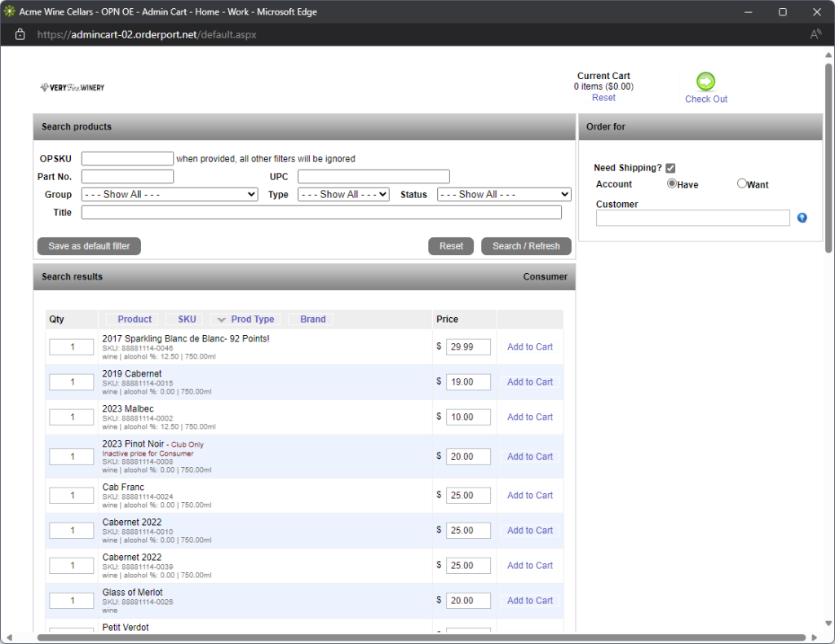This screenshot has height=644, width=835.
Task: Open the Type dropdown
Action: [x=343, y=195]
